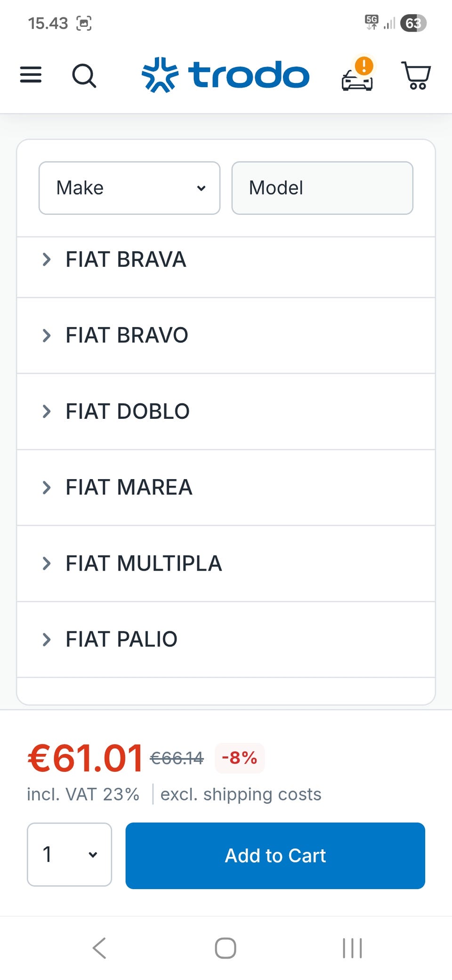Tap the -8% discount badge
This screenshot has height=980, width=452.
click(x=239, y=758)
